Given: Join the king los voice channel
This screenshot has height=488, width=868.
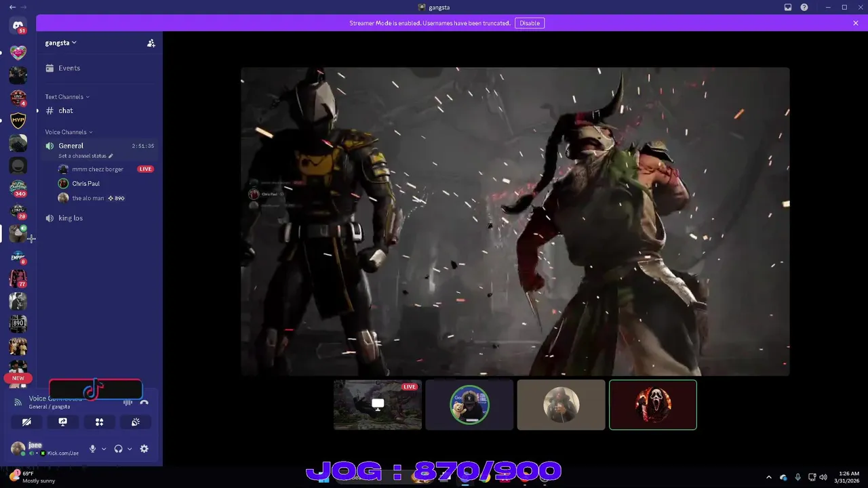Looking at the screenshot, I should coord(99,218).
